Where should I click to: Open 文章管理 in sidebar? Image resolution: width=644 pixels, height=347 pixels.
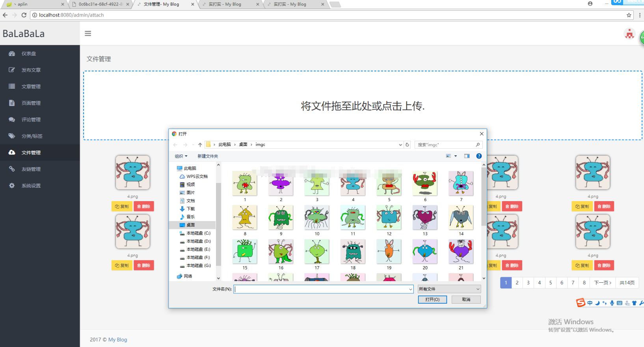click(x=31, y=87)
